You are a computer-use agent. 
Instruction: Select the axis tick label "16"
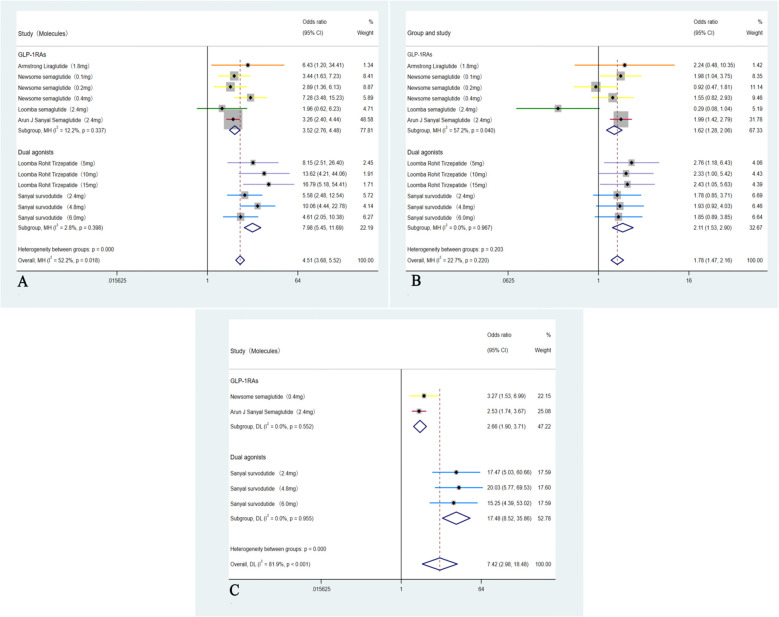tap(689, 281)
